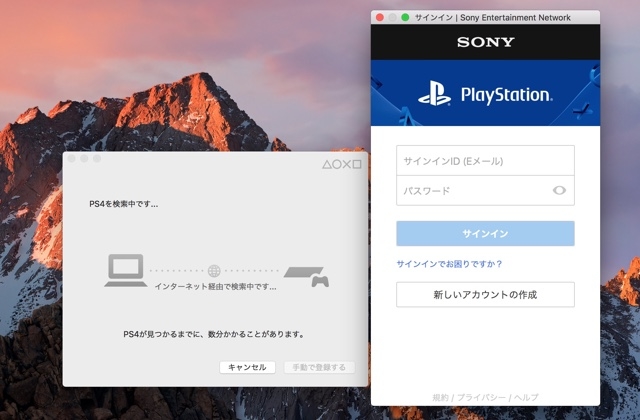Click the PS4 console and controller icon
640x420 pixels.
coord(307,276)
